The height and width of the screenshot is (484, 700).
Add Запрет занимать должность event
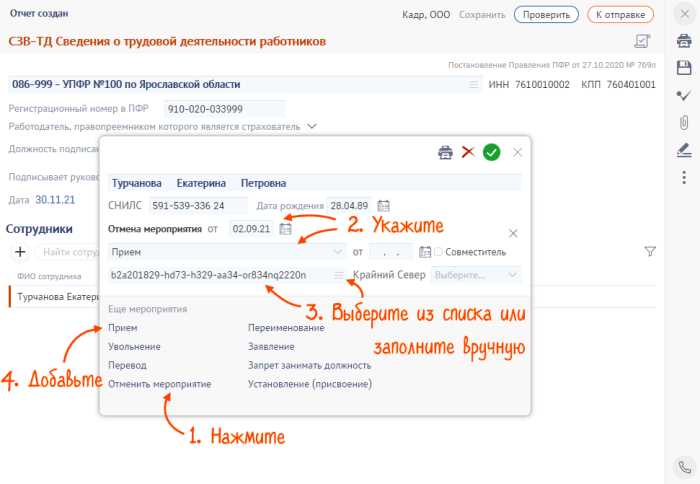pos(309,365)
